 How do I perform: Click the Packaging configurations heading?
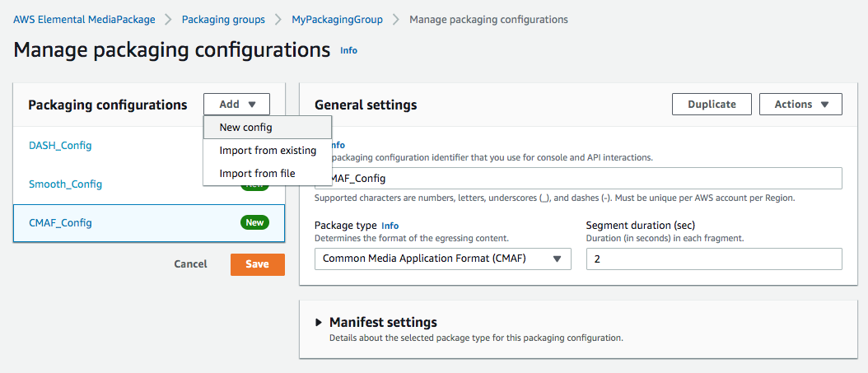(x=108, y=105)
